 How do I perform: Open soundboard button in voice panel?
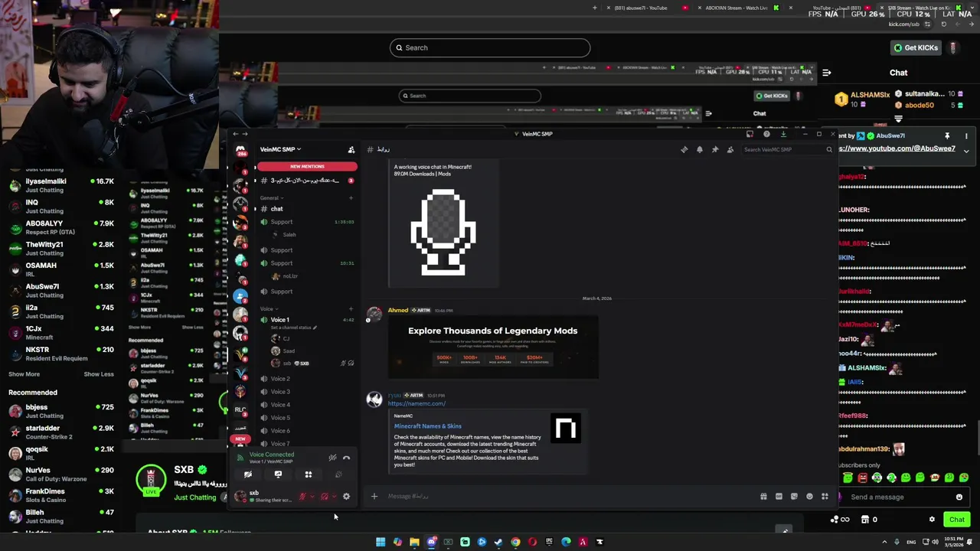point(338,474)
